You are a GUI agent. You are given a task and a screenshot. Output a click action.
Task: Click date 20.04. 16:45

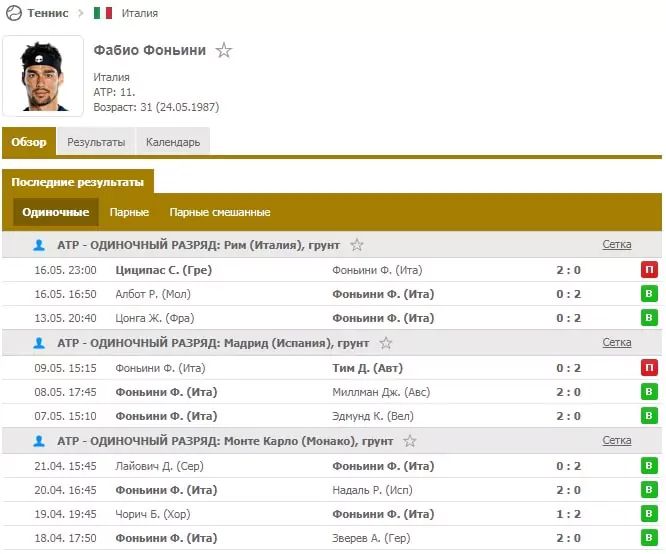tap(65, 490)
